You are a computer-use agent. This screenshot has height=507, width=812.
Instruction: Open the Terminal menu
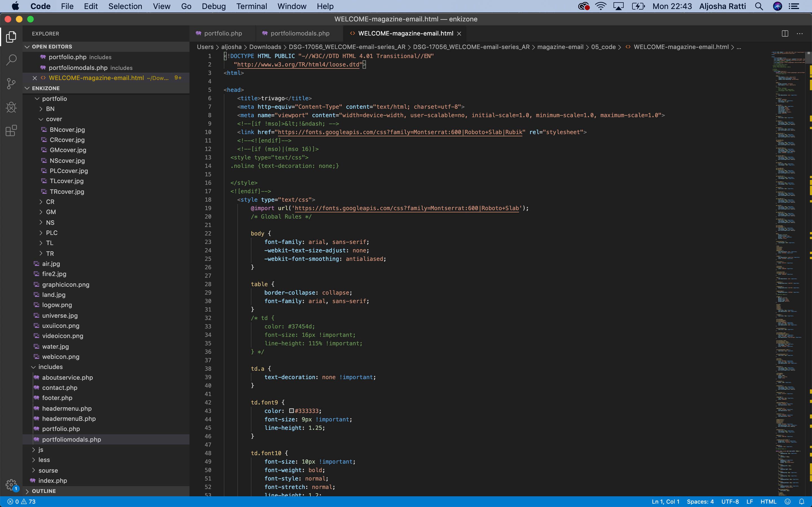point(251,6)
